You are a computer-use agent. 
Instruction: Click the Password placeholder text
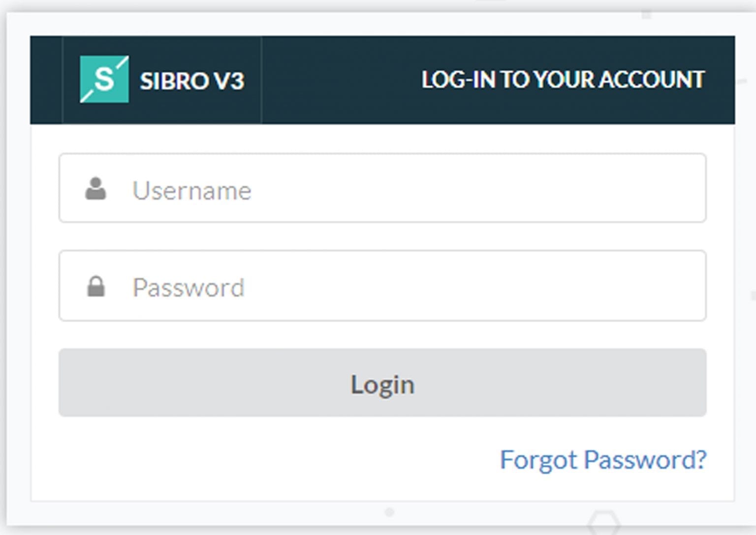point(189,287)
